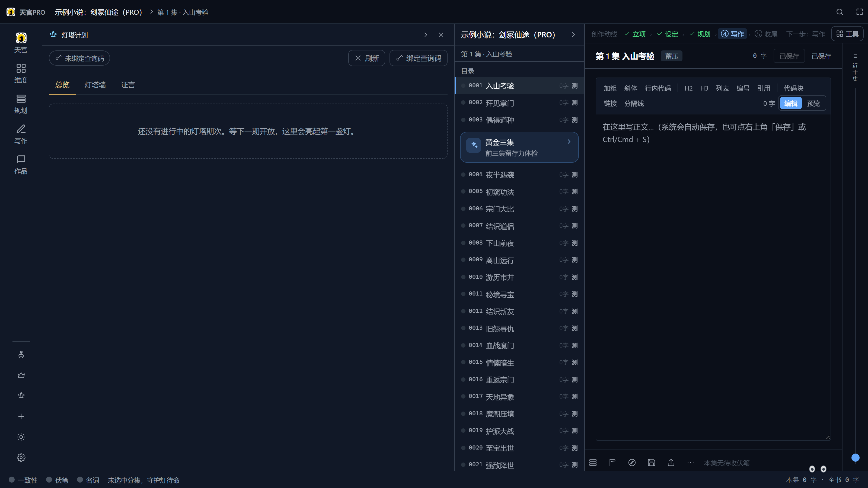Click the export upload icon in editor footer
868x488 pixels.
click(671, 463)
